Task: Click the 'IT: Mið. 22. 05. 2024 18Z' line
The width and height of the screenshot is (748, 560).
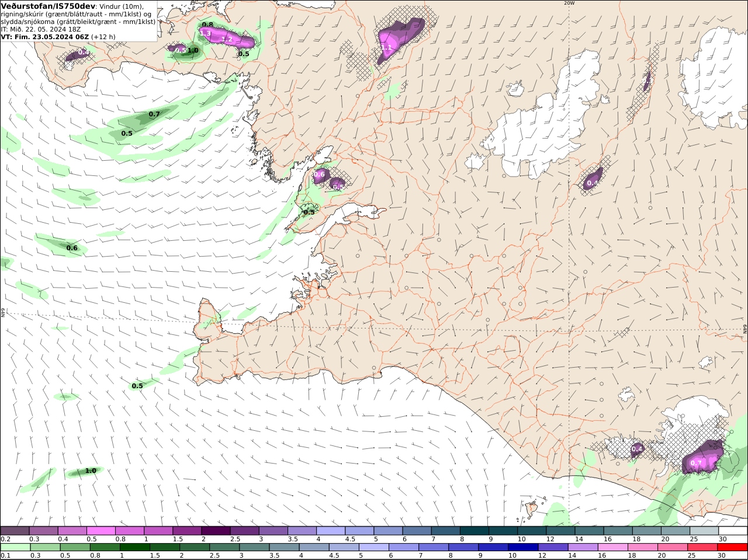Action: 40,29
